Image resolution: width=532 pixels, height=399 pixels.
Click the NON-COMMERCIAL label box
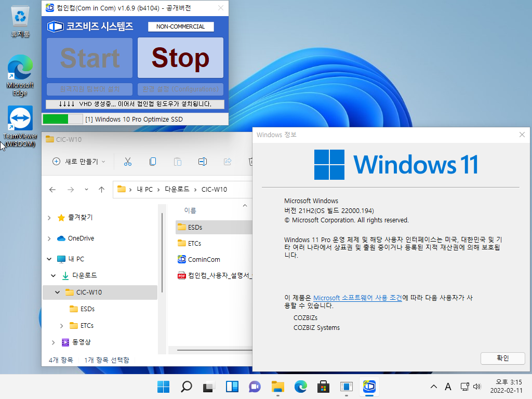tap(180, 26)
